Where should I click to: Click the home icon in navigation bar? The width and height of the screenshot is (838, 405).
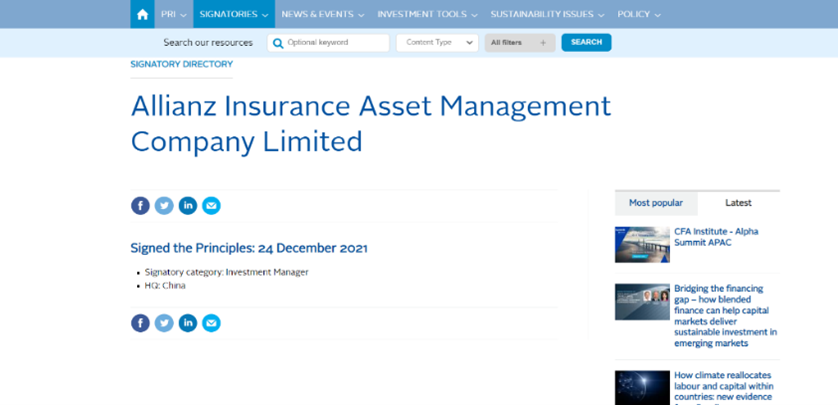pyautogui.click(x=142, y=14)
